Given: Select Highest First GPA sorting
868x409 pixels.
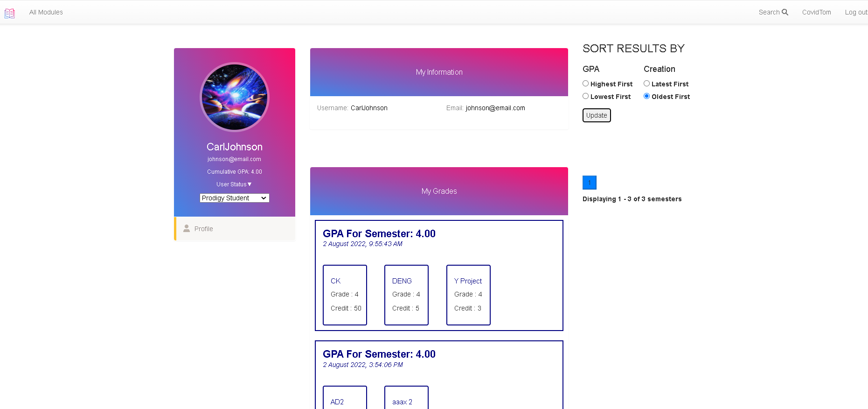Looking at the screenshot, I should pyautogui.click(x=585, y=84).
